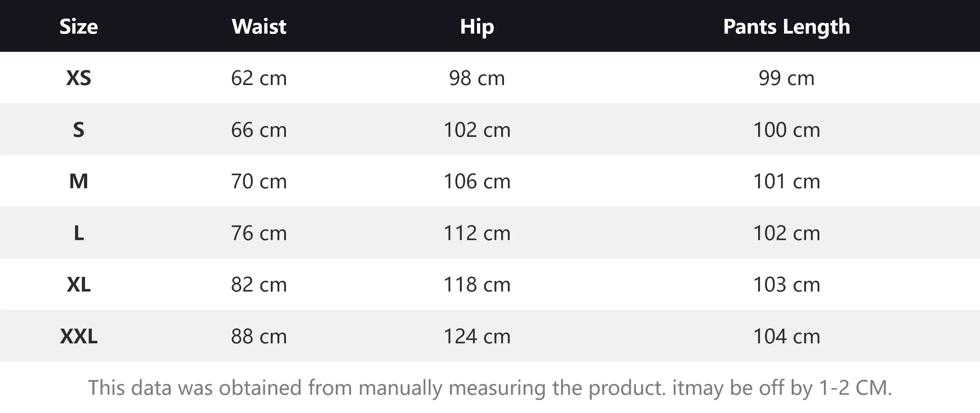Click the 98 cm hip value
The width and height of the screenshot is (980, 413).
pyautogui.click(x=477, y=78)
